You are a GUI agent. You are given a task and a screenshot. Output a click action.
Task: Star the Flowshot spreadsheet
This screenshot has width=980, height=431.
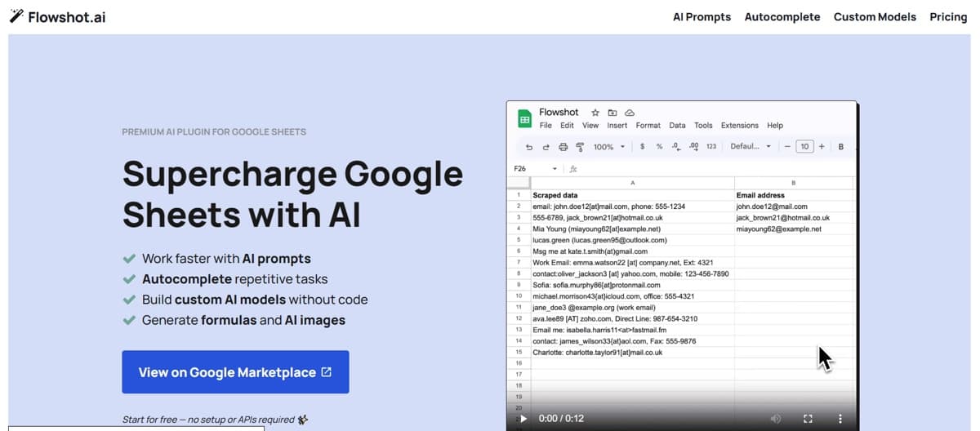point(595,113)
